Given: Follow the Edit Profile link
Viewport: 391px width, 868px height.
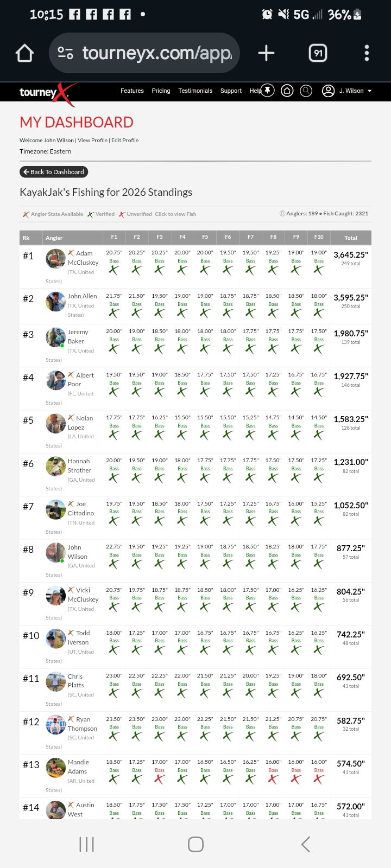Looking at the screenshot, I should (x=125, y=140).
